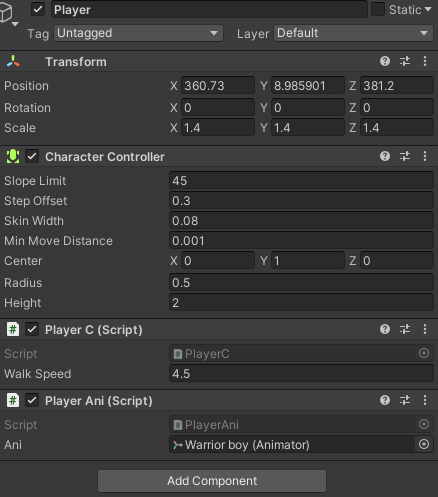Click the Add Component button
Viewport: 438px width, 497px height.
(x=212, y=481)
